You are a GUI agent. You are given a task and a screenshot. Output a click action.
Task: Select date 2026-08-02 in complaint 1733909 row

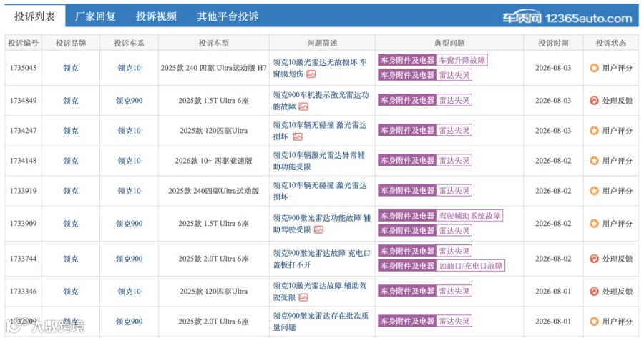[553, 224]
